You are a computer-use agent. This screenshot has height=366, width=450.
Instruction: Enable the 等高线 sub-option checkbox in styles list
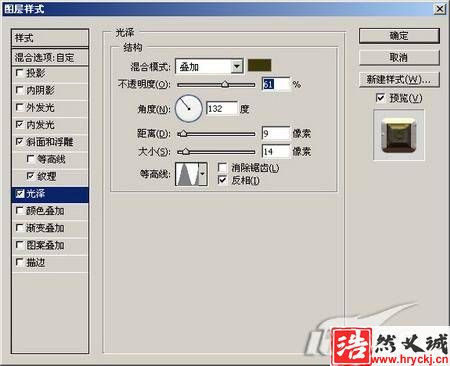pos(30,159)
